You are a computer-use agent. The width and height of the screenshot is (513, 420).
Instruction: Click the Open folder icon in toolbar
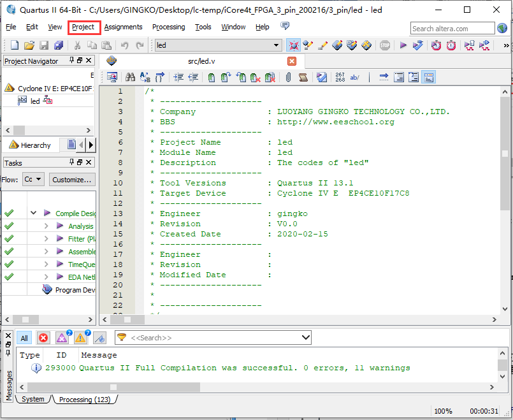click(29, 45)
